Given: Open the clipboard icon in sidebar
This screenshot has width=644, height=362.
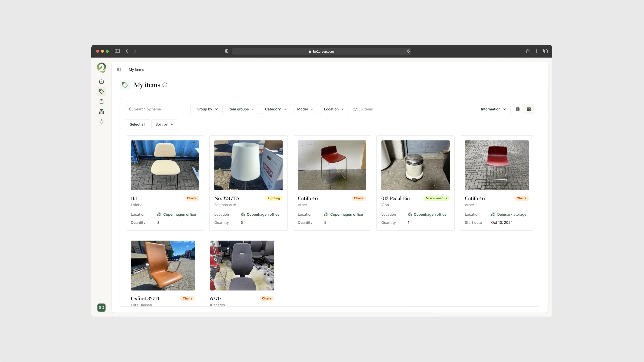Looking at the screenshot, I should click(101, 102).
